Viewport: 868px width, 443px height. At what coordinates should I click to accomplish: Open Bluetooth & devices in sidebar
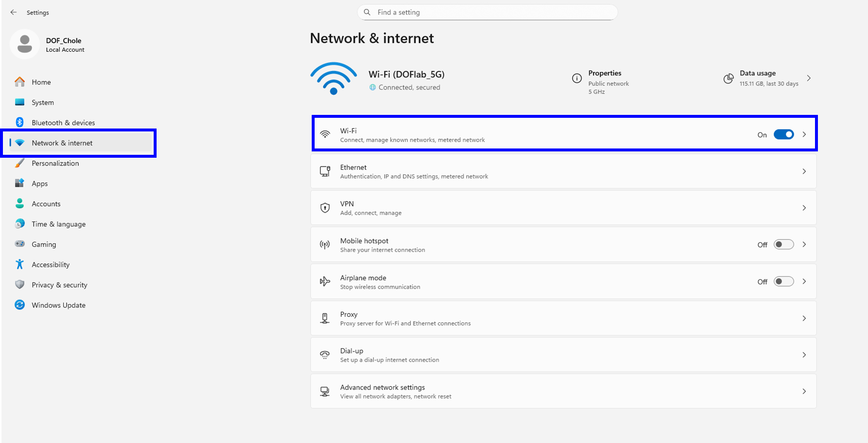tap(63, 123)
